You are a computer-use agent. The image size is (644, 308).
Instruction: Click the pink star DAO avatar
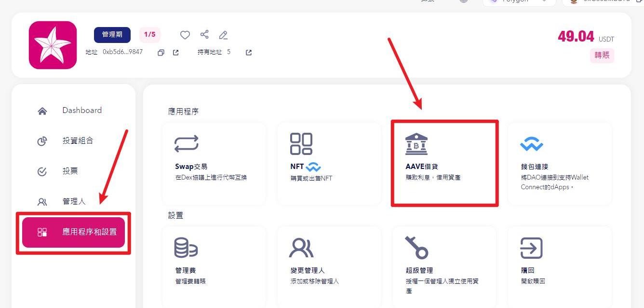[53, 45]
